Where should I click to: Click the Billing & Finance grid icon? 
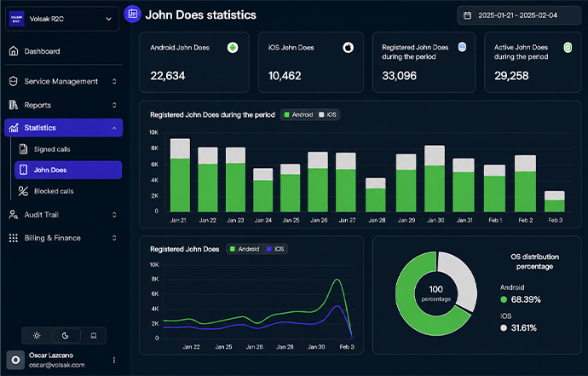coord(14,238)
